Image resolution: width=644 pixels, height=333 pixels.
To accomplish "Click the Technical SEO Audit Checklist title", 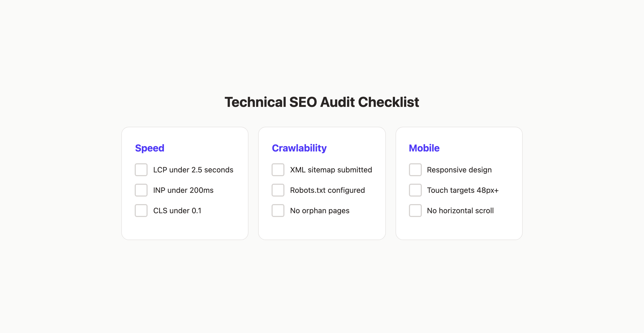I will coord(322,102).
